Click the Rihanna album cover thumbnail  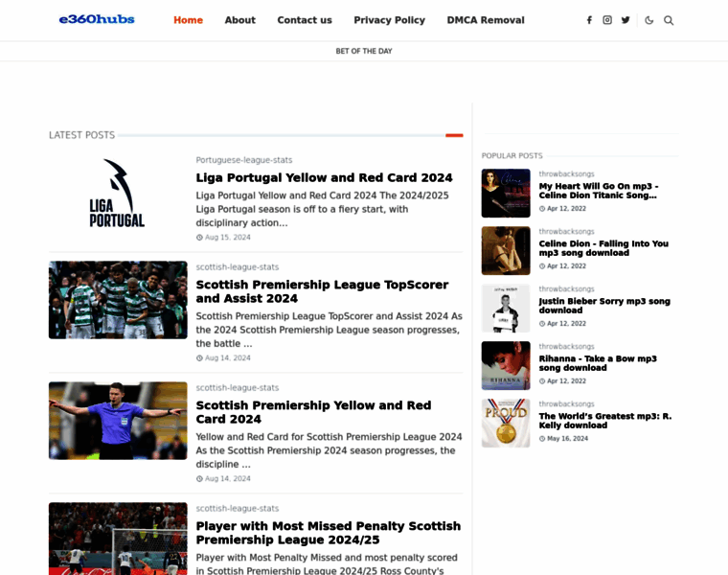tap(506, 366)
